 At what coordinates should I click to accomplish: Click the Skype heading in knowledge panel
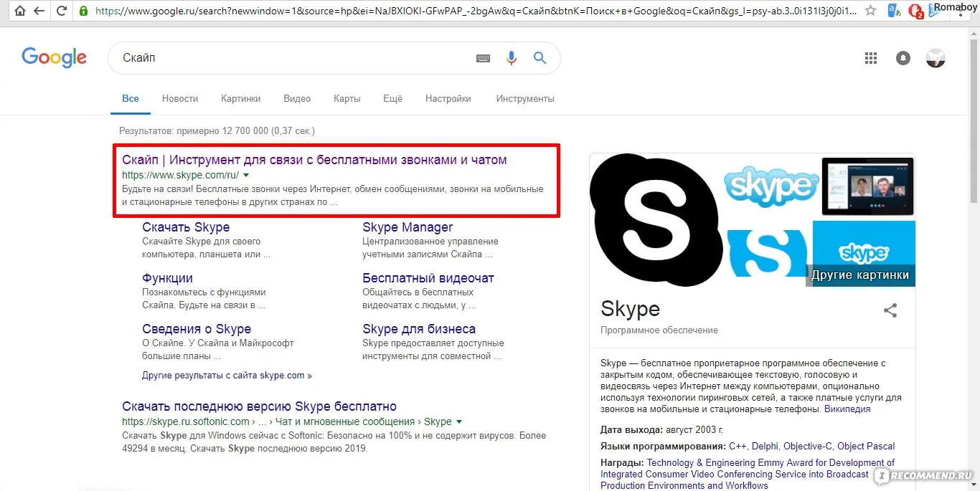[x=630, y=308]
